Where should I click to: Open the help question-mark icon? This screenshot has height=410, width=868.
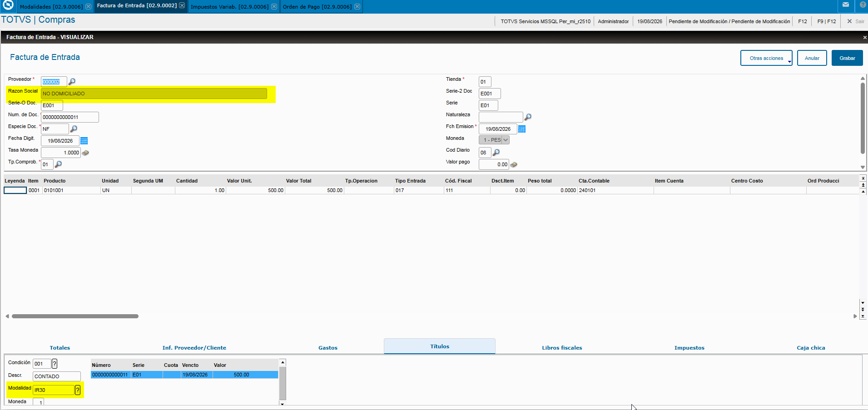click(x=863, y=5)
